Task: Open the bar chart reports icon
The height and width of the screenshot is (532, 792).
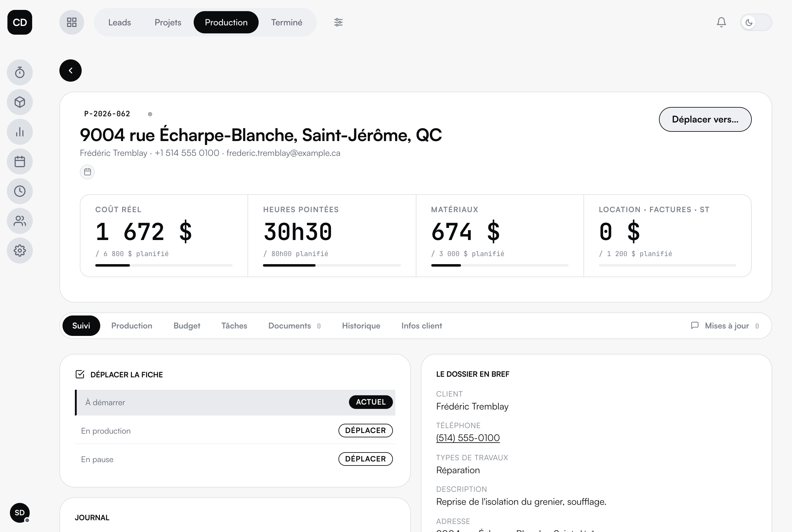Action: tap(20, 132)
